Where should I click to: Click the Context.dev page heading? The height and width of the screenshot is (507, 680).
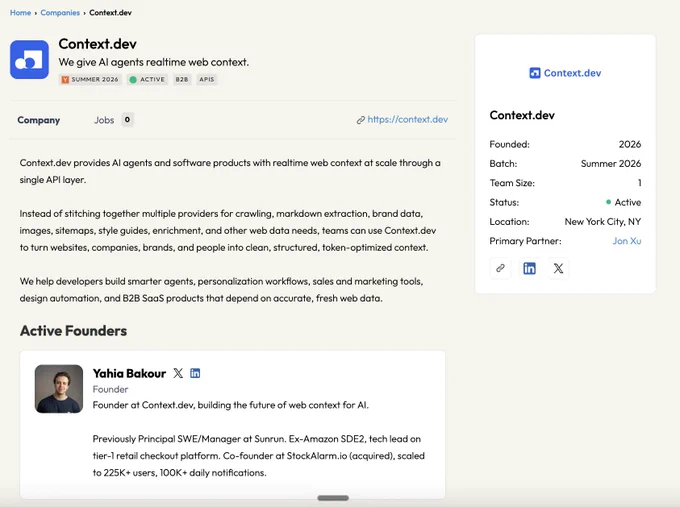pyautogui.click(x=98, y=44)
